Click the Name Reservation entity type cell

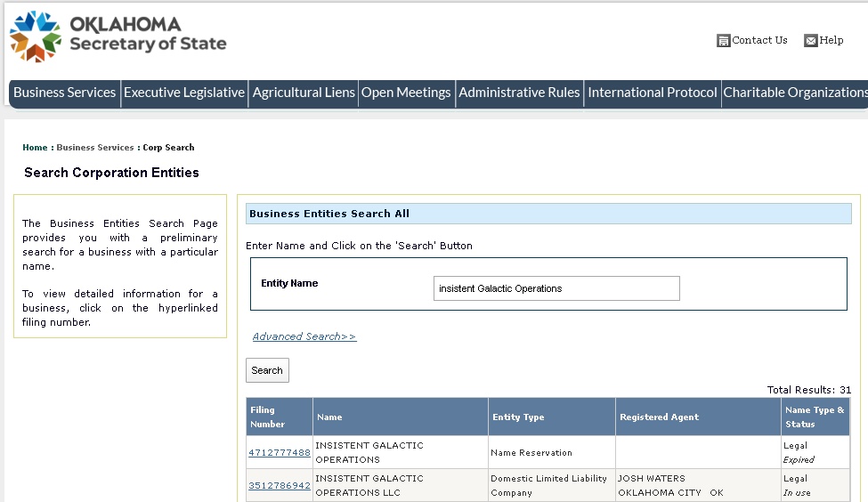point(552,452)
